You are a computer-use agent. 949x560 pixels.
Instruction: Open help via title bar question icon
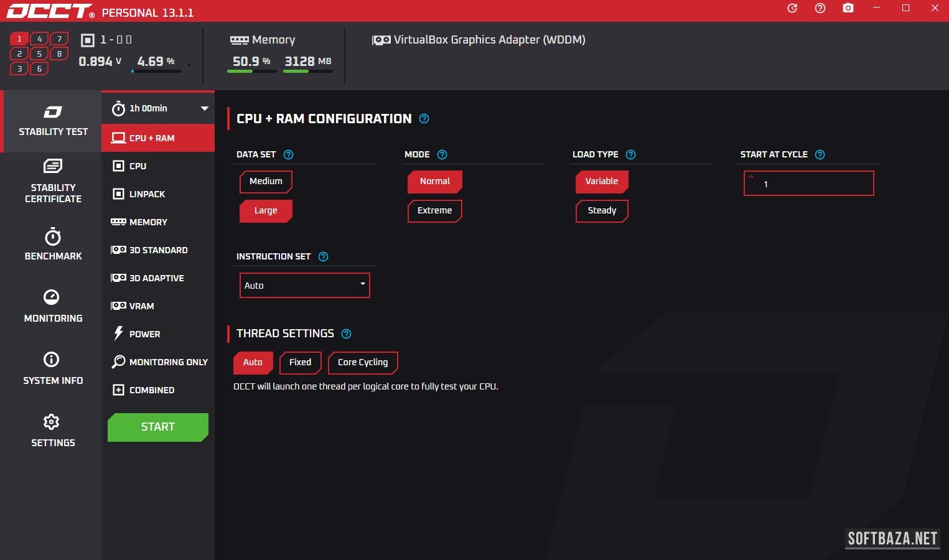(820, 8)
